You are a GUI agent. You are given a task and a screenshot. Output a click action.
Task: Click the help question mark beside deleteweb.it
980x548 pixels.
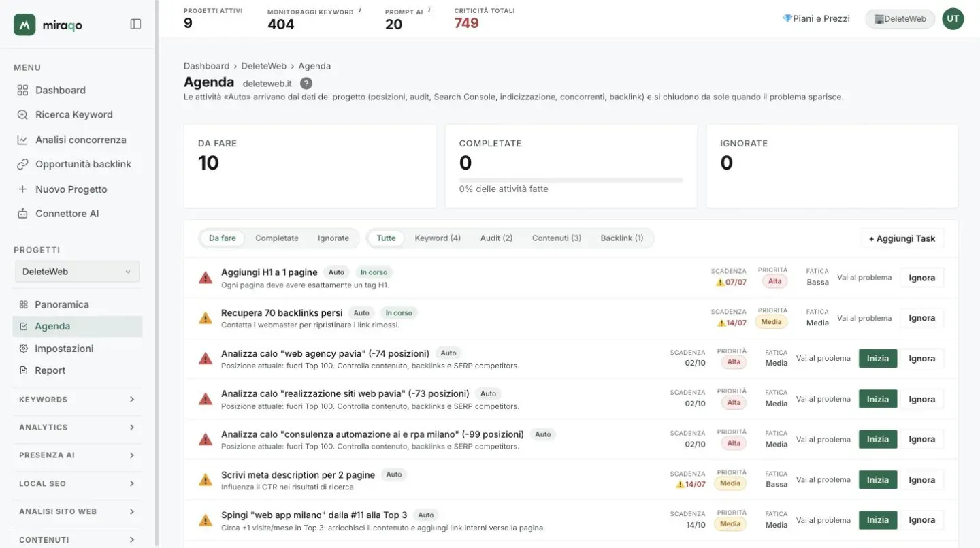(x=306, y=83)
